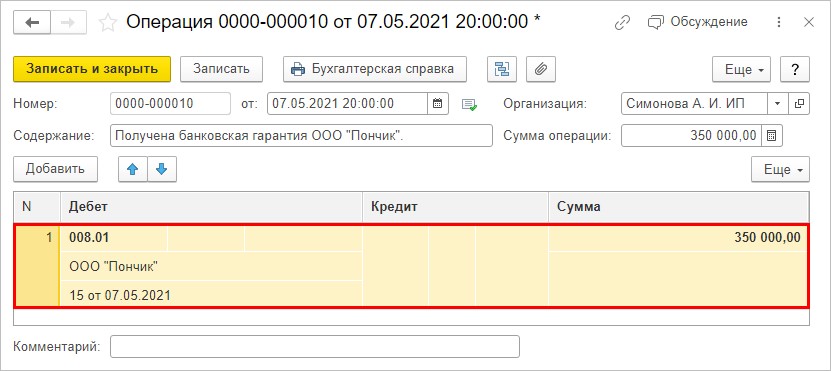
Task: Click the forward arrow navigation button
Action: [68, 22]
